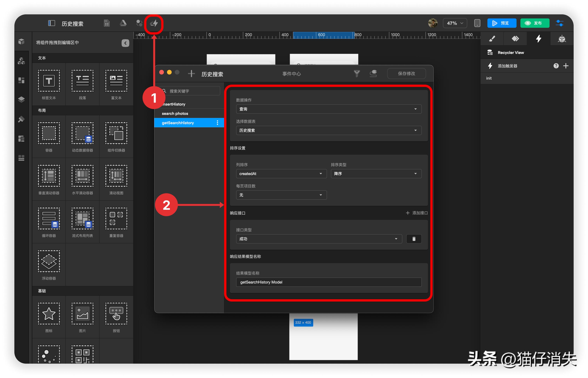
Task: Click the brush style tab icon in right panel
Action: click(x=492, y=39)
